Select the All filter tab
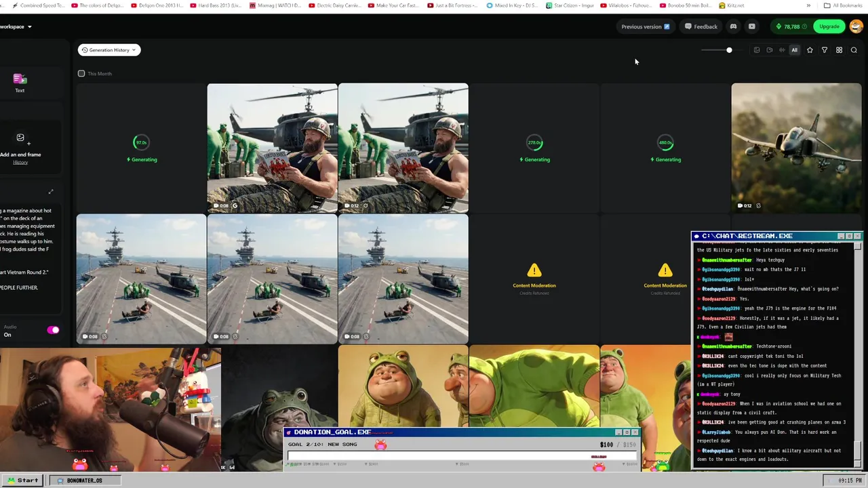868x488 pixels. [794, 50]
